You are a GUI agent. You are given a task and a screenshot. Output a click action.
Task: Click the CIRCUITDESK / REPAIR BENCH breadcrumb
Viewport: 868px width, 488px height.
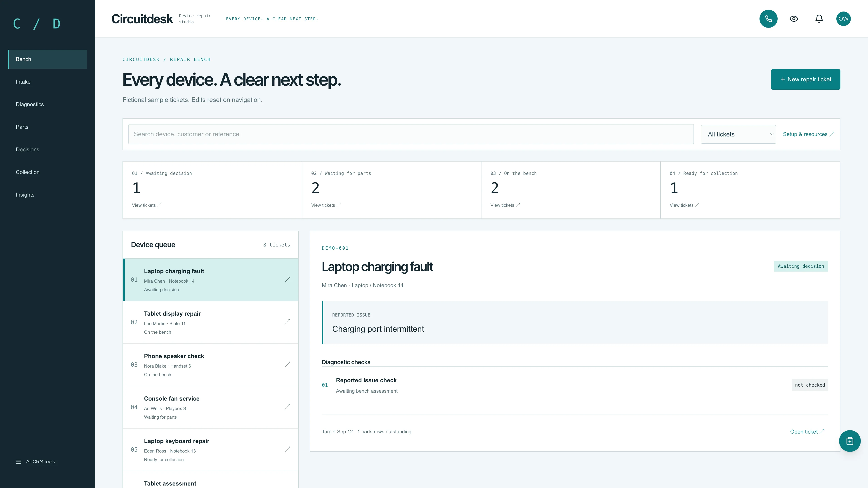pos(166,60)
